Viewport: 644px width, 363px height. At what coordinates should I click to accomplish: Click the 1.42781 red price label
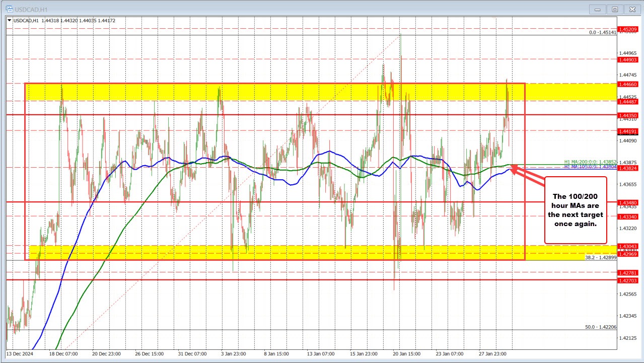click(628, 273)
